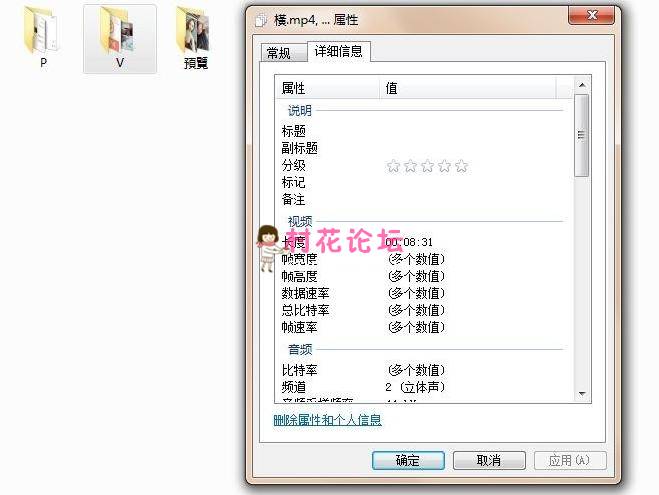Select the 详细信息 tab
Image resolution: width=659 pixels, height=495 pixels.
pos(340,51)
